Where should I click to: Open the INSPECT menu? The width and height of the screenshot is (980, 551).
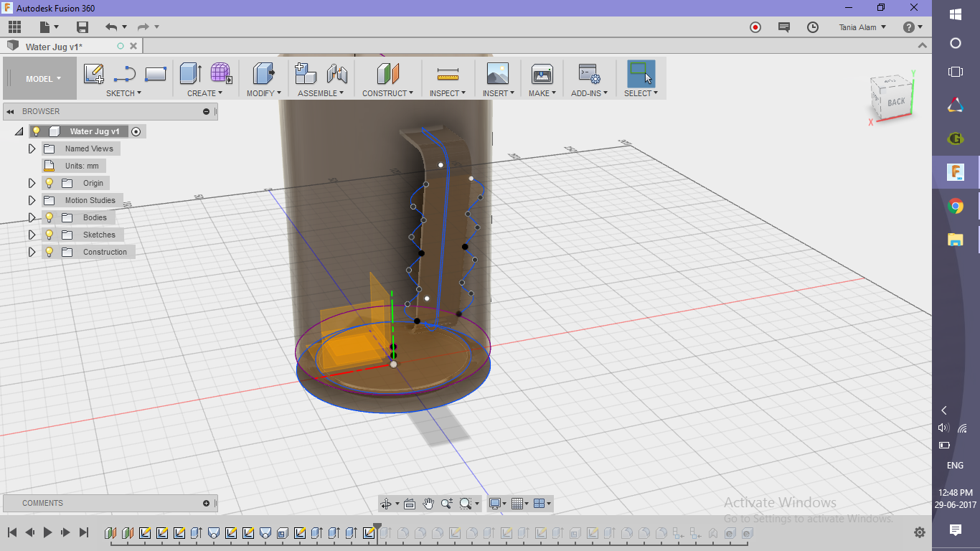(448, 93)
